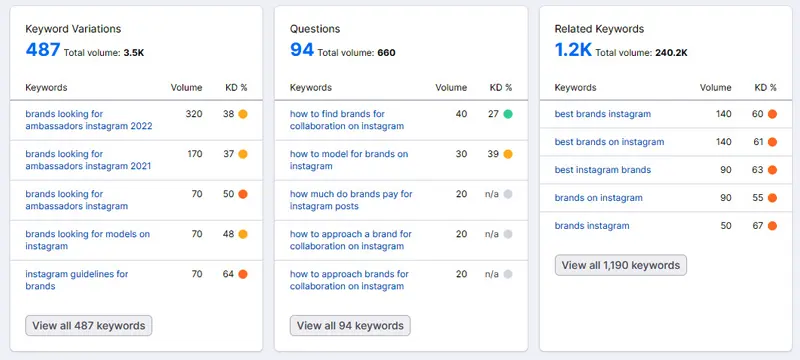The height and width of the screenshot is (360, 800).
Task: Open 'brands looking for models on instagram' keyword
Action: point(88,240)
